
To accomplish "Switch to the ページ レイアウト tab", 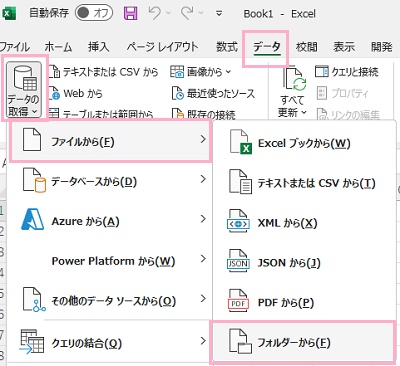I will click(162, 47).
